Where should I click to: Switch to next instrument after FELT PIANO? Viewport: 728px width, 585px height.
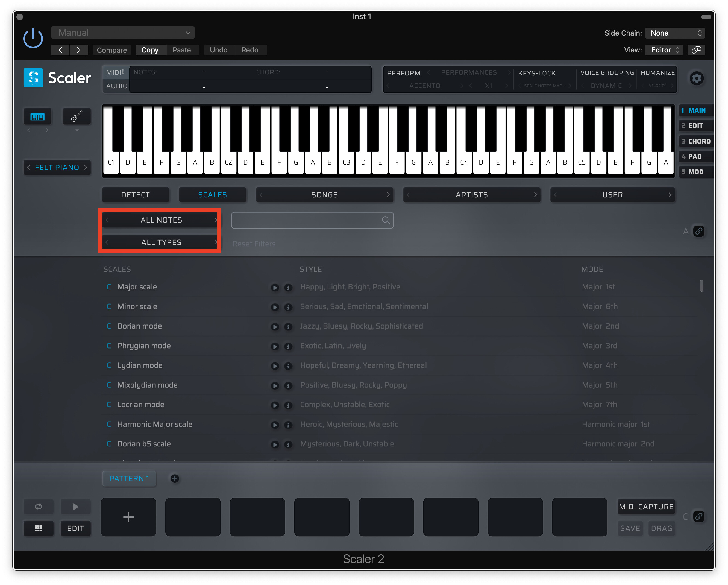coord(86,168)
